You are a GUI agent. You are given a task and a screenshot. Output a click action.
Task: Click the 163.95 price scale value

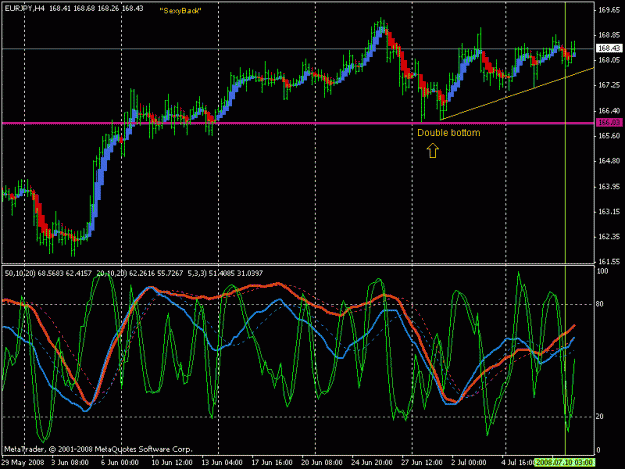coord(609,186)
